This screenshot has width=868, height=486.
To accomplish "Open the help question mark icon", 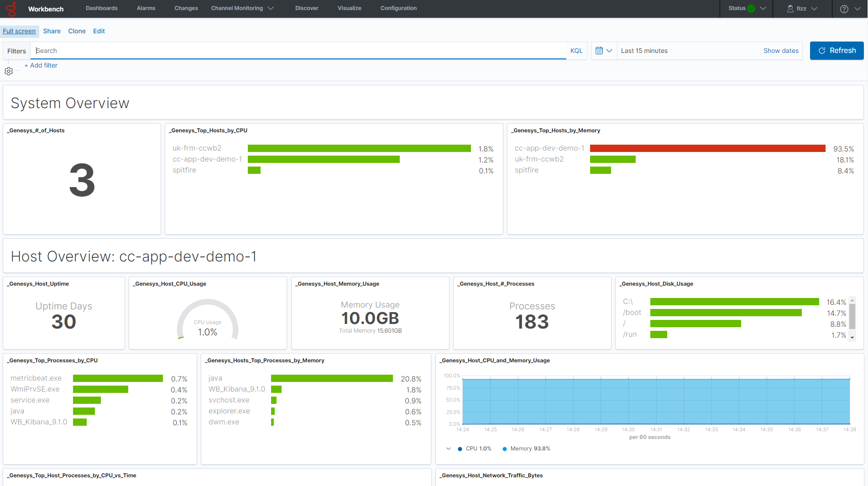I will coord(844,9).
